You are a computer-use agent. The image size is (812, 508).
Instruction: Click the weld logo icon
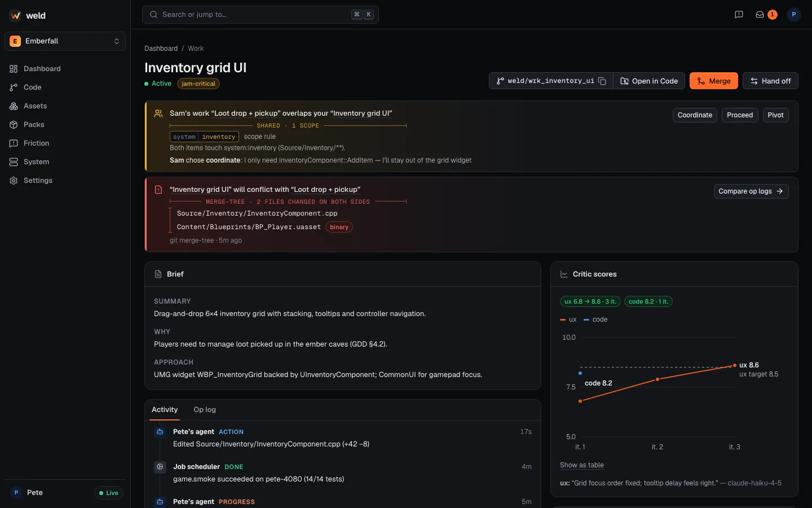[x=15, y=16]
